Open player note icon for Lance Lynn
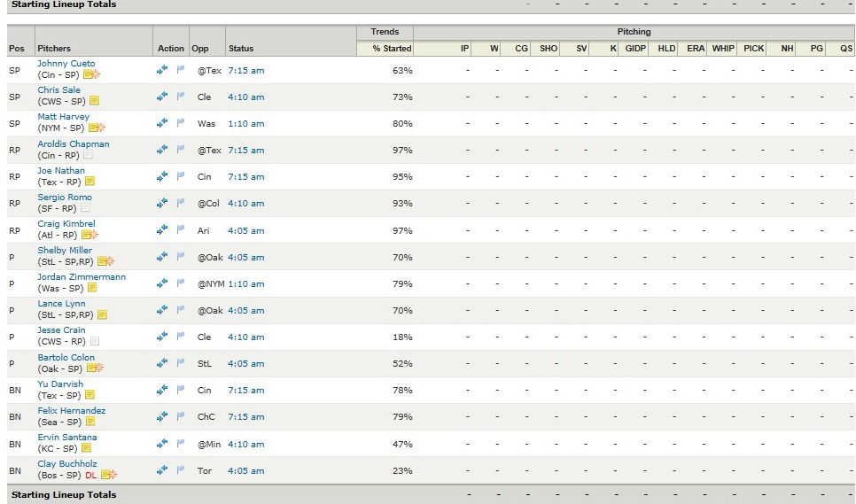This screenshot has width=856, height=504. 102,314
